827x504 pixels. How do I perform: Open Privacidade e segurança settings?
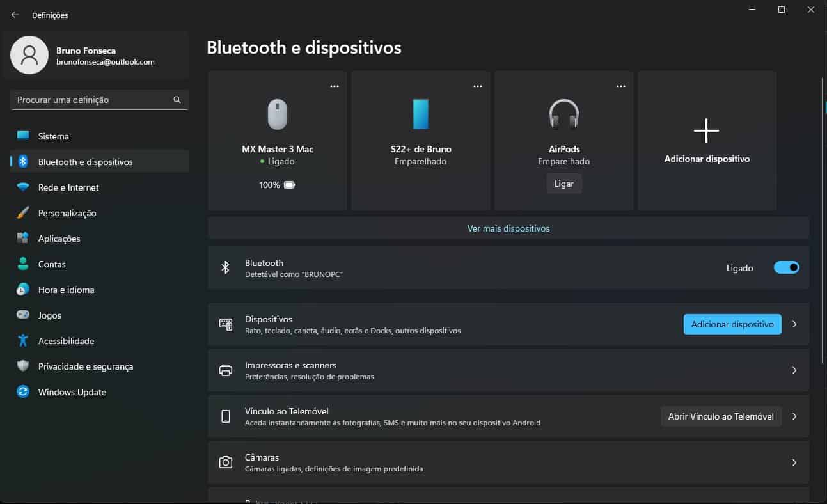pyautogui.click(x=100, y=366)
